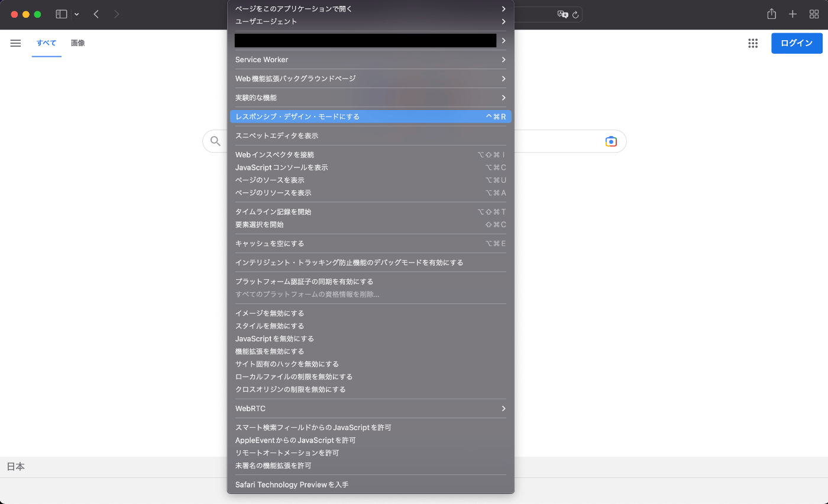Screen dimensions: 828x504
Task: Click the search magnifier icon
Action: coord(215,141)
